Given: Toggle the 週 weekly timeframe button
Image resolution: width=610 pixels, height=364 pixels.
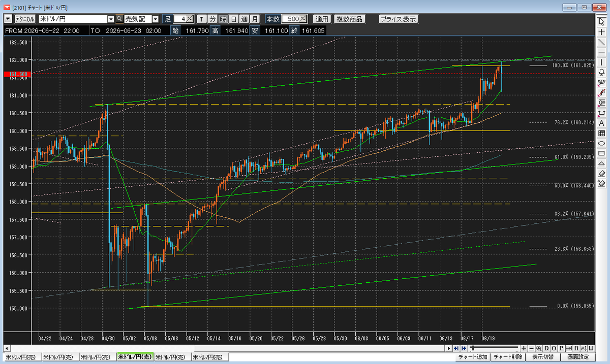Looking at the screenshot, I should (x=244, y=19).
